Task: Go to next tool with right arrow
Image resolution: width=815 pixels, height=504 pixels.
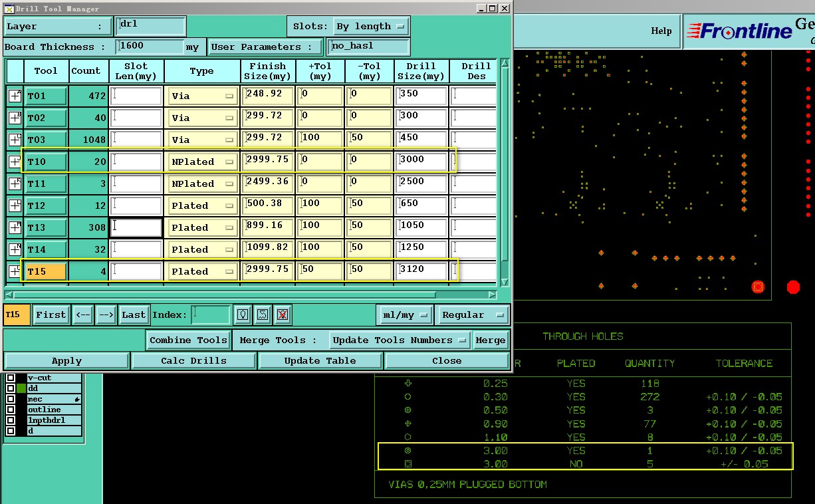Action: tap(106, 315)
